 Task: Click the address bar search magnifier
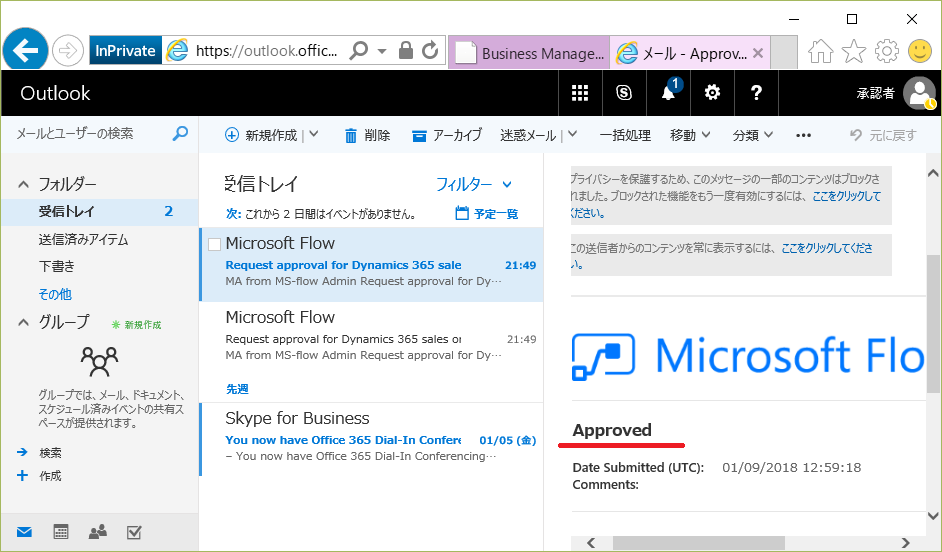click(x=359, y=50)
